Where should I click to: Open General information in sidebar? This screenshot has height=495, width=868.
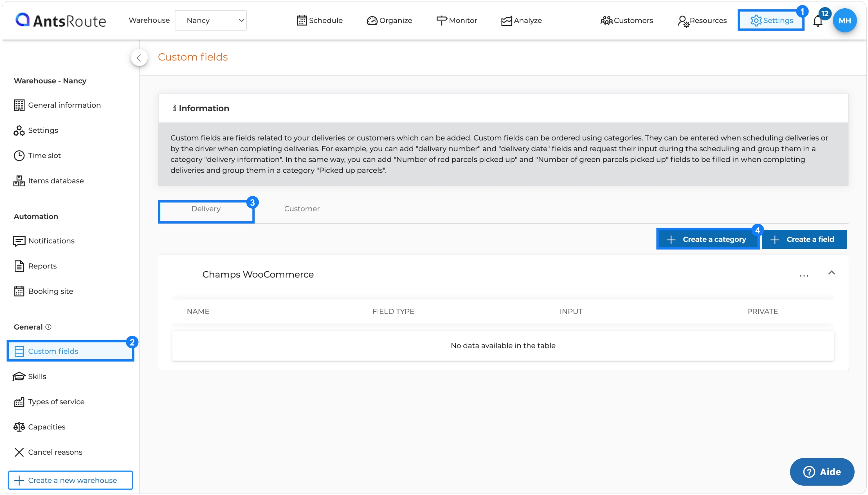tap(57, 105)
